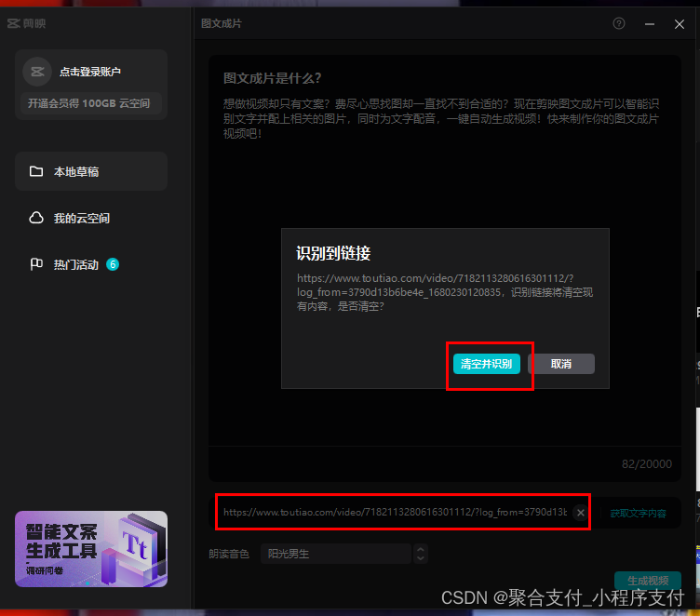This screenshot has width=700, height=616.
Task: Click the 本地草稿 folder icon
Action: tap(36, 171)
